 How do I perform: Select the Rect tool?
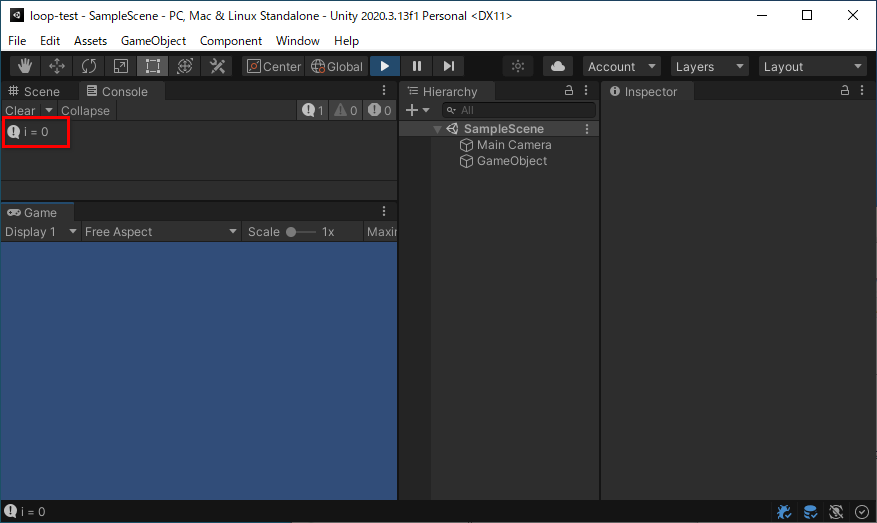pyautogui.click(x=152, y=66)
